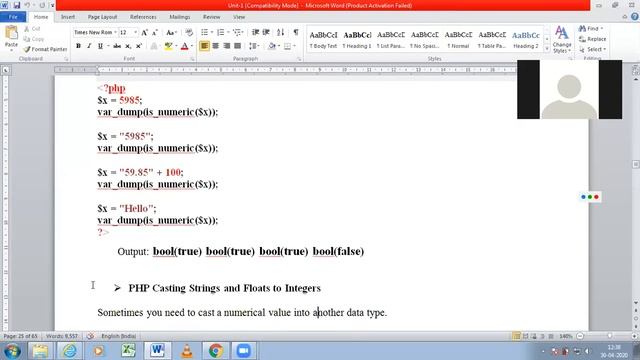Image resolution: width=640 pixels, height=360 pixels.
Task: Apply the Body Text style
Action: click(x=323, y=40)
